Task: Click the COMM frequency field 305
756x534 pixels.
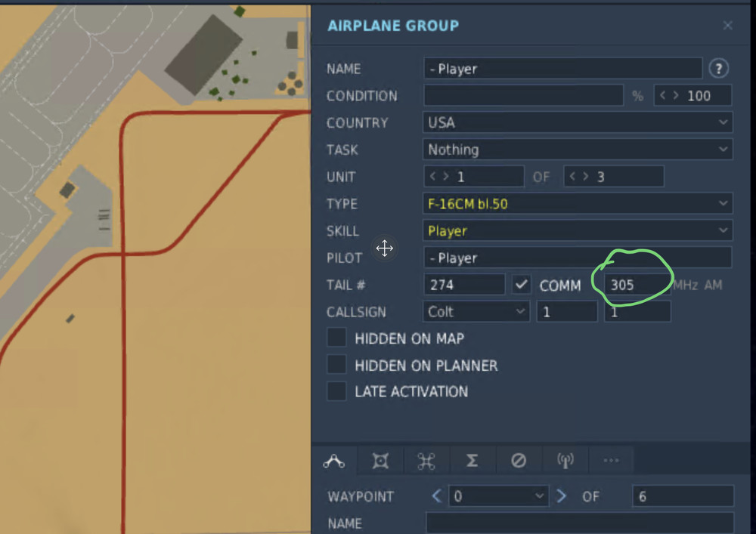Action: [x=637, y=285]
